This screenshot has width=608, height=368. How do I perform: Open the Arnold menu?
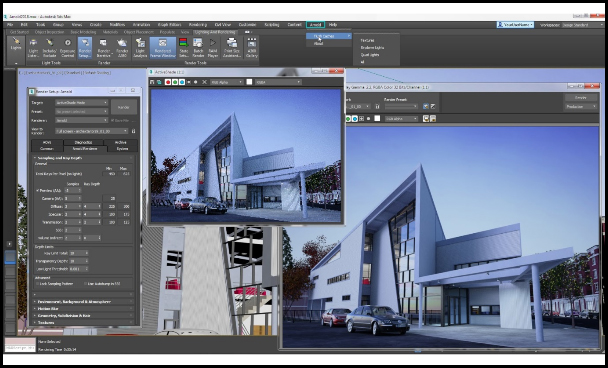(x=315, y=25)
